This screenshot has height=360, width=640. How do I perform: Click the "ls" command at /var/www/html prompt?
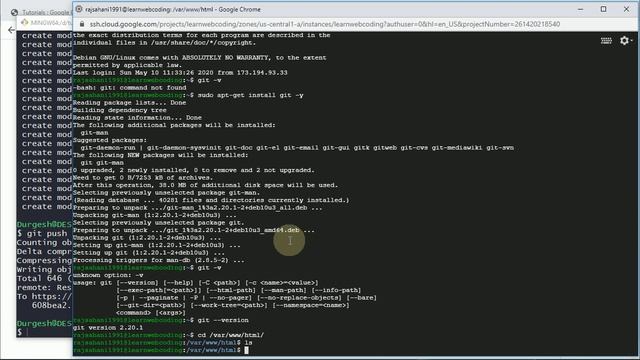click(248, 343)
